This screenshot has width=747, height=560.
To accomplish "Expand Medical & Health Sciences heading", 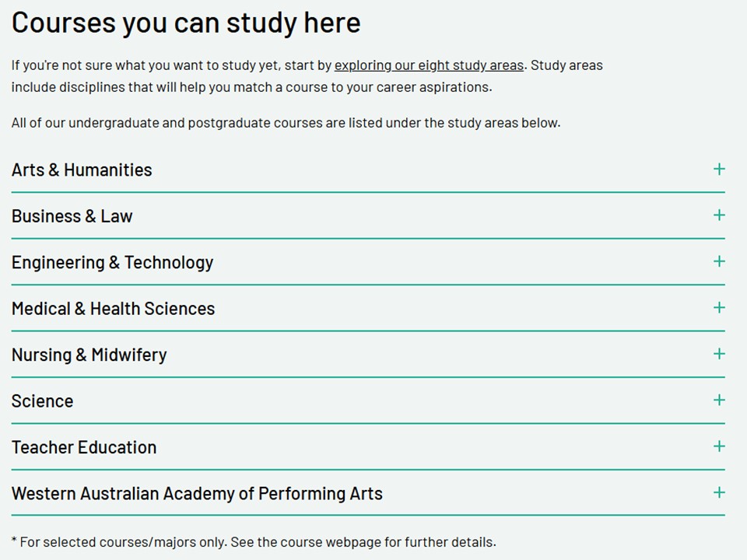I will [113, 309].
